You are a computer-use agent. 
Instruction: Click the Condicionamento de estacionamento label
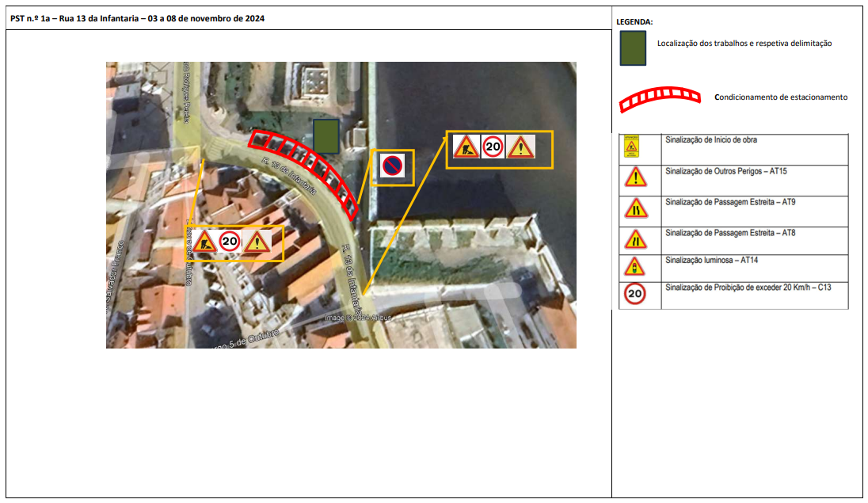780,97
